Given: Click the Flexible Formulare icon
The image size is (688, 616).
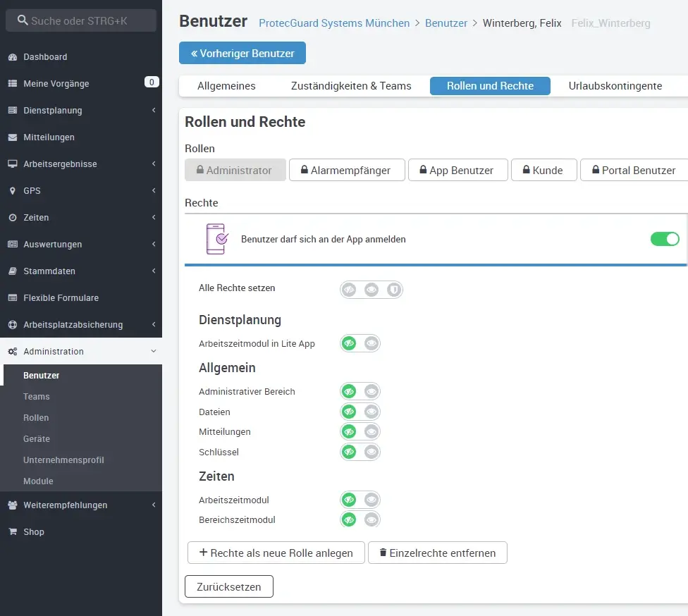Looking at the screenshot, I should coord(12,298).
